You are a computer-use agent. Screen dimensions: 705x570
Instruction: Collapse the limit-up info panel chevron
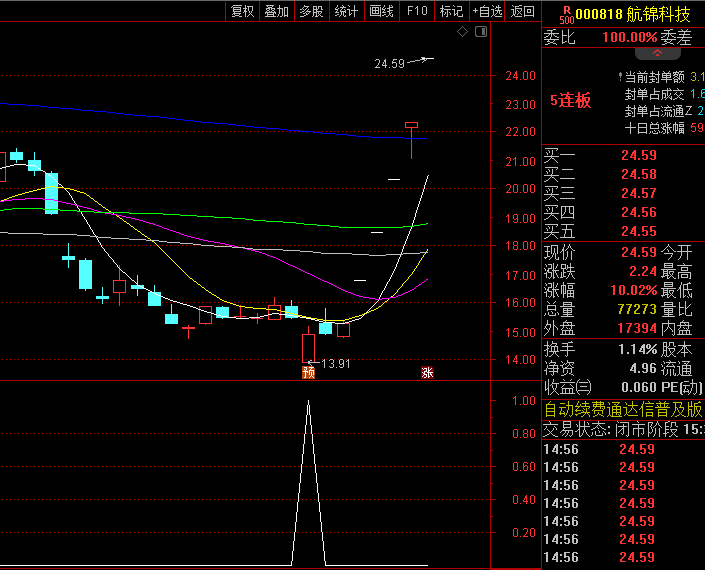click(657, 53)
